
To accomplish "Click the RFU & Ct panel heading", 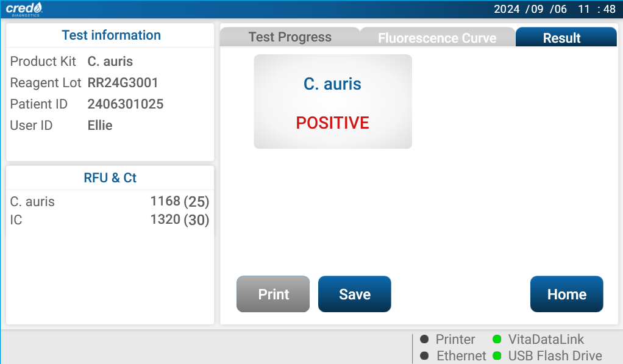I will tap(110, 177).
